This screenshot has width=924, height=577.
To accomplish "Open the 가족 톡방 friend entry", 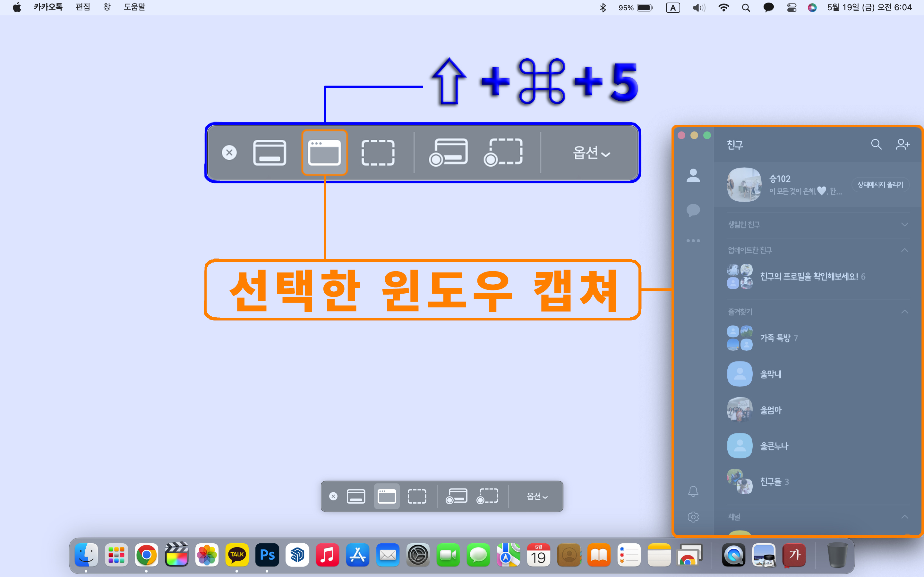I will click(x=775, y=338).
